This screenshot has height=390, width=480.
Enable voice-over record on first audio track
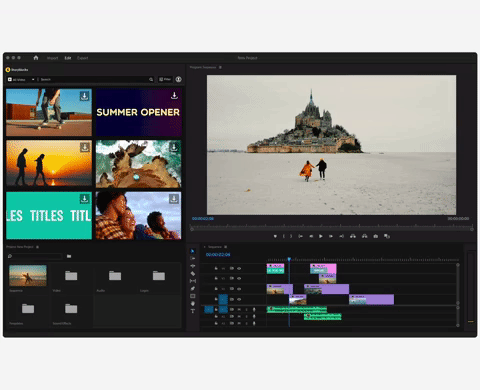point(254,310)
